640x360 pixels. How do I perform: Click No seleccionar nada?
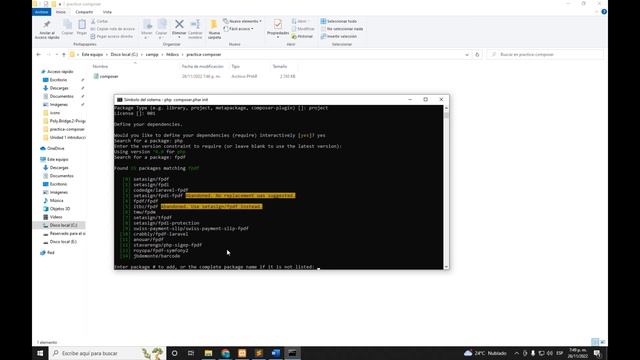point(342,29)
